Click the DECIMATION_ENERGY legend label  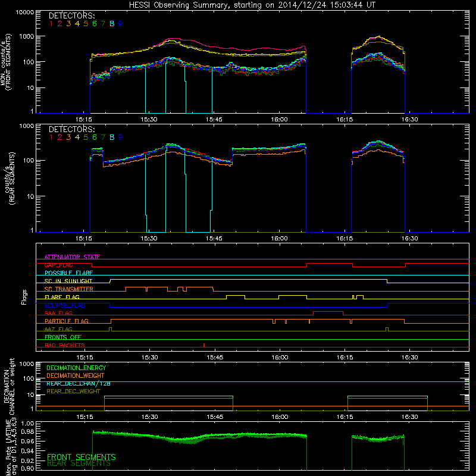coord(76,368)
